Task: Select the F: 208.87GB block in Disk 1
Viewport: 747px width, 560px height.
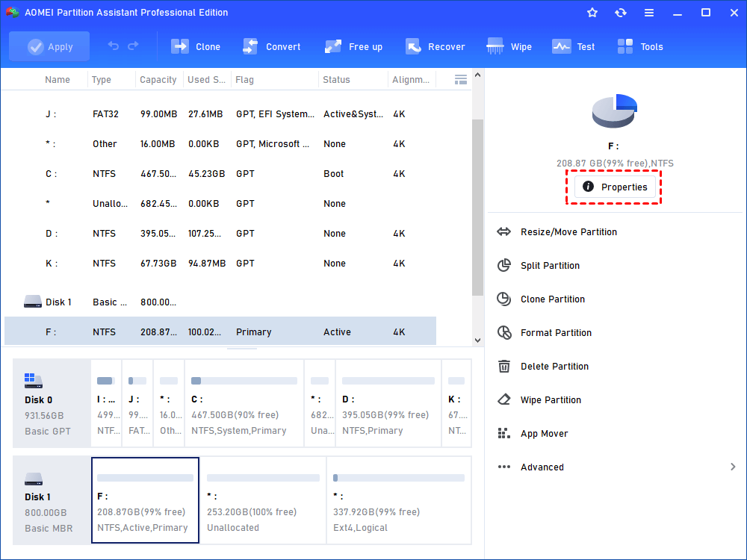Action: 146,500
